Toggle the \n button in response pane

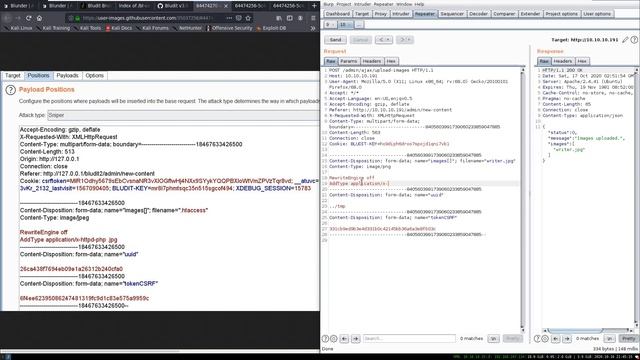[x=609, y=338]
